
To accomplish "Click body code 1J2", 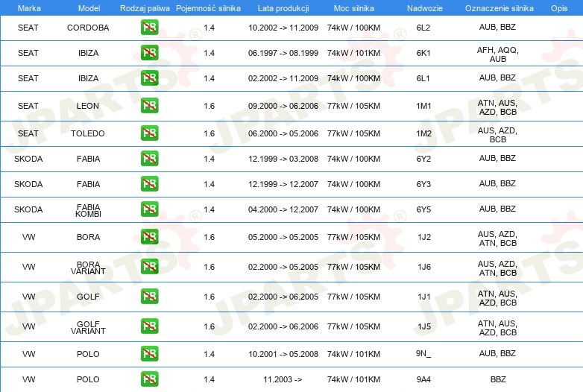I will (424, 237).
